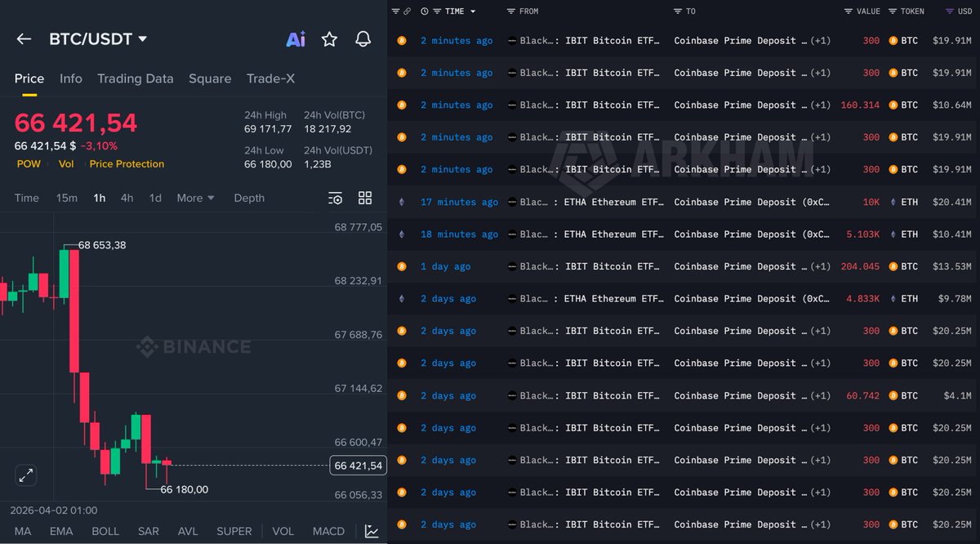Toggle the VOL sub-indicator
Image resolution: width=980 pixels, height=544 pixels.
283,531
